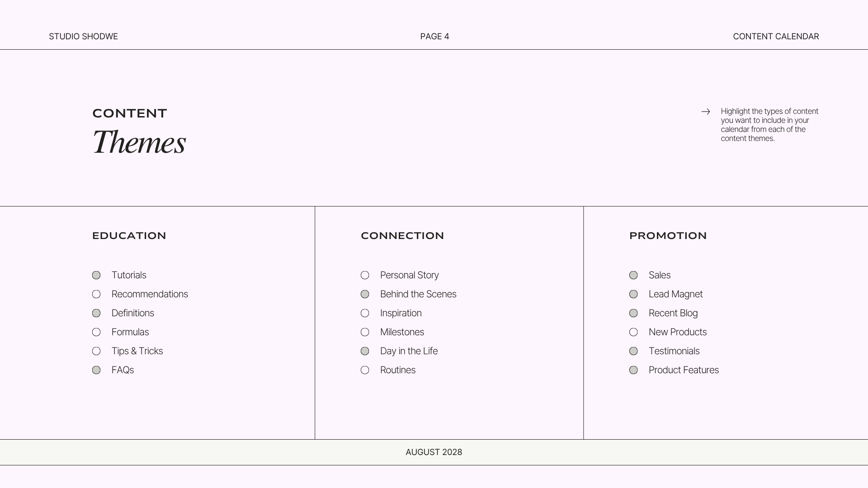
Task: Toggle the Behind the Scenes circle
Action: pos(365,294)
